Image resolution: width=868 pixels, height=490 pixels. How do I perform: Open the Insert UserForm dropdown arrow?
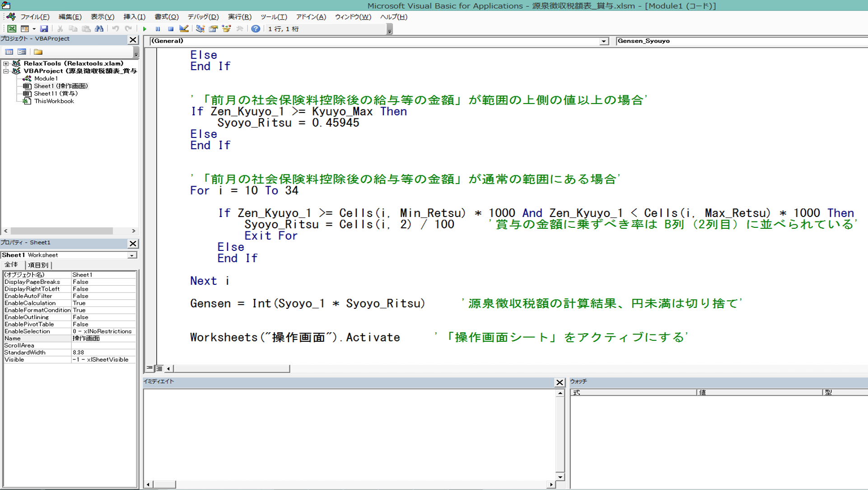click(34, 28)
